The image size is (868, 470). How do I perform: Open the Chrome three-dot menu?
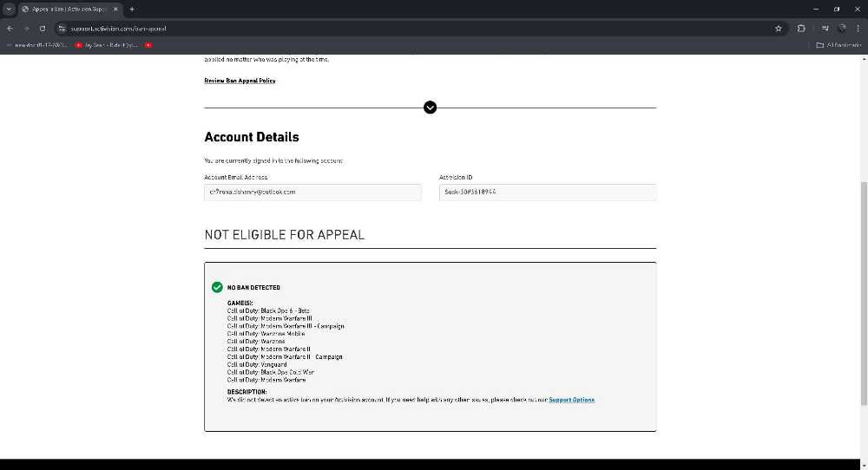coord(858,29)
